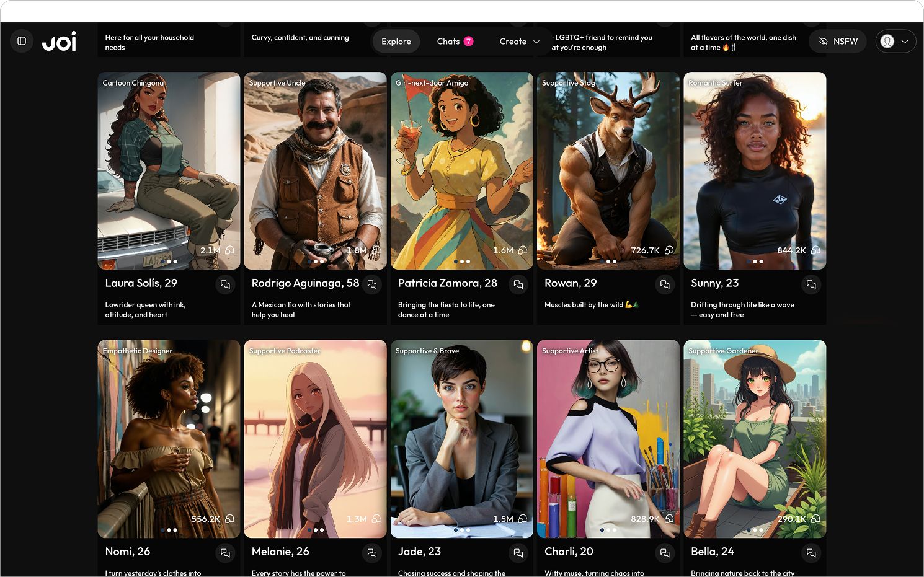Open chat with Laura Solís
Screen dimensions: 924x577
[225, 284]
